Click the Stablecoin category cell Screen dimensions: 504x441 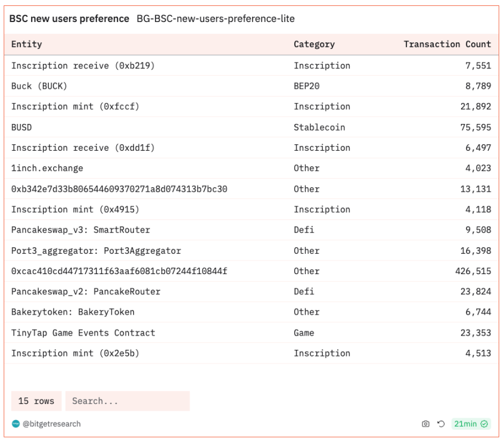319,127
